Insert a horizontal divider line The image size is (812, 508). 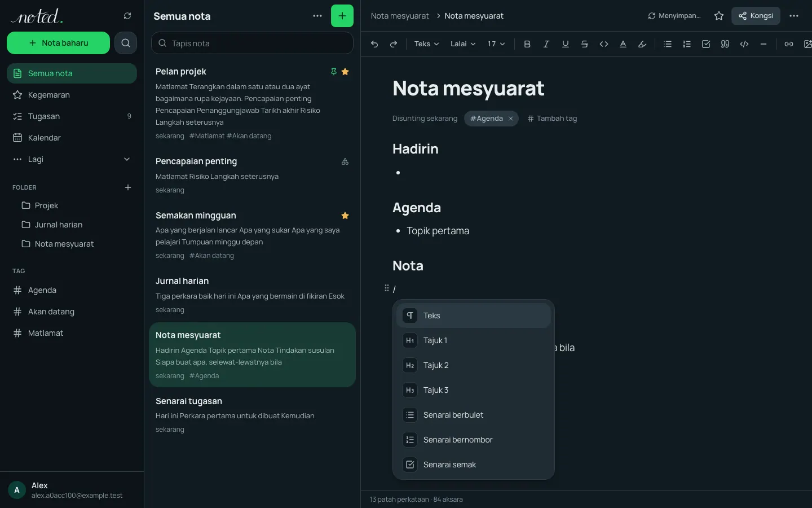[764, 44]
